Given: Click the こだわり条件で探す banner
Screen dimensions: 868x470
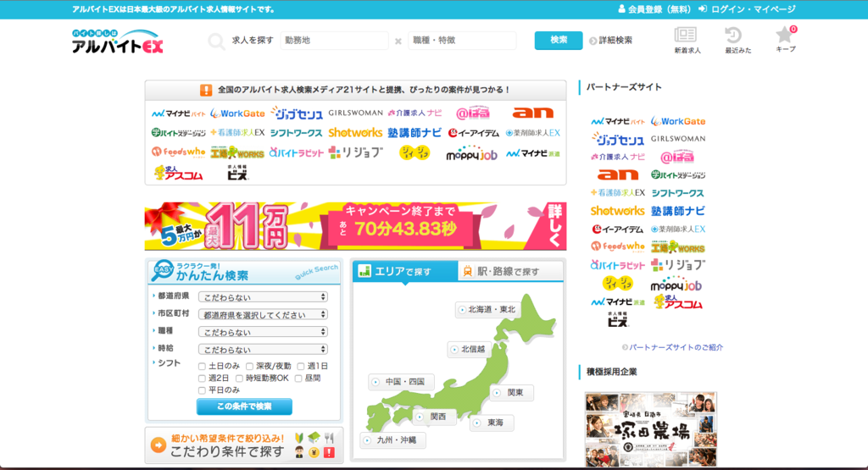Looking at the screenshot, I should (x=244, y=445).
